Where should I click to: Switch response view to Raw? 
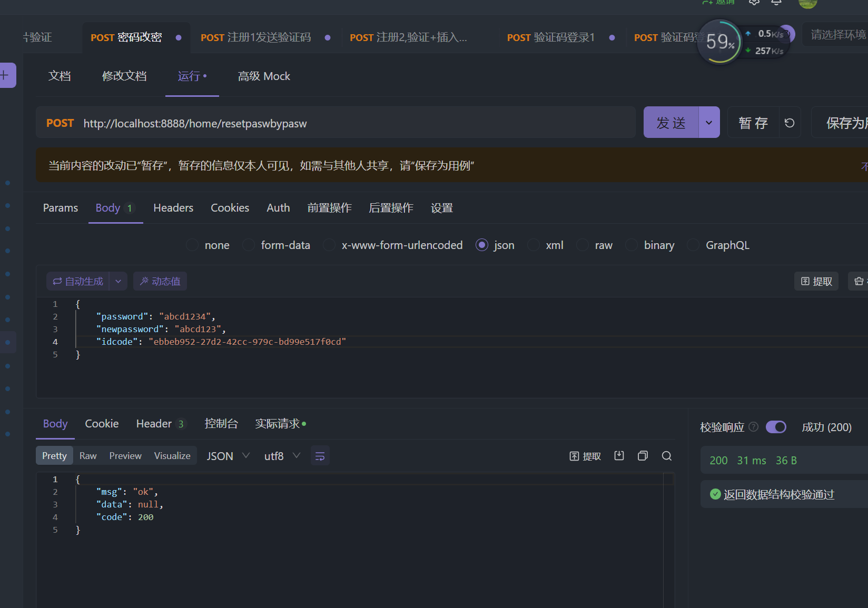(88, 456)
